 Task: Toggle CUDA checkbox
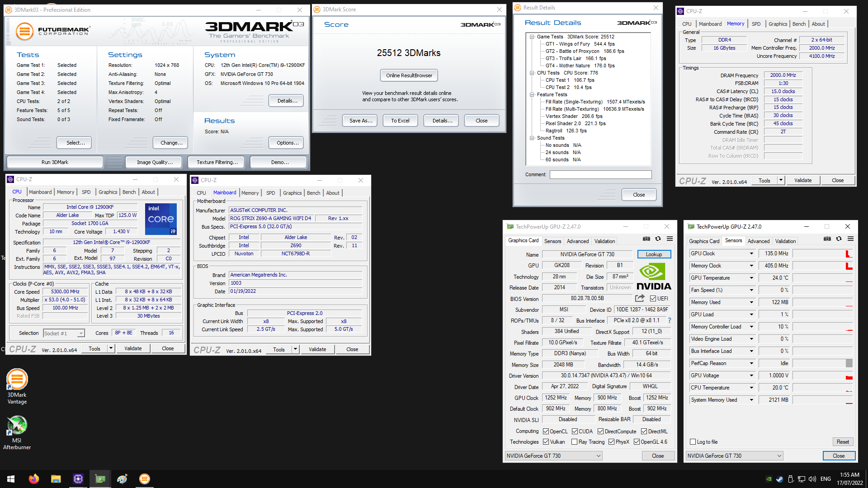[x=575, y=432]
